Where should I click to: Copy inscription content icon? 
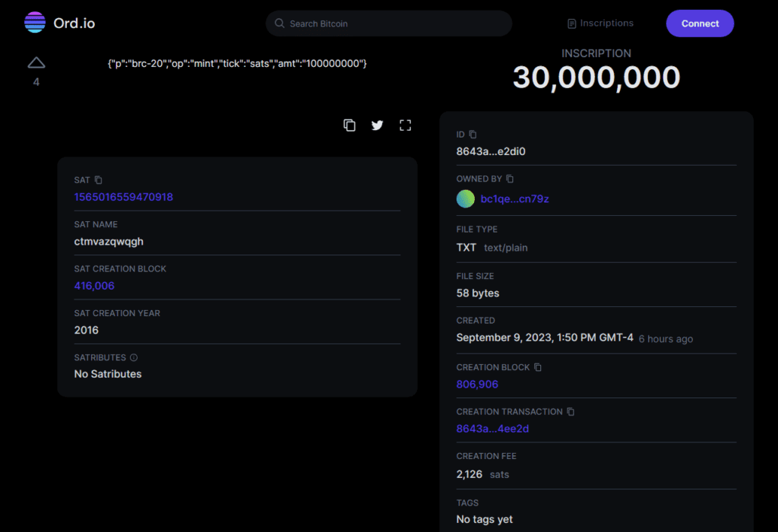349,125
